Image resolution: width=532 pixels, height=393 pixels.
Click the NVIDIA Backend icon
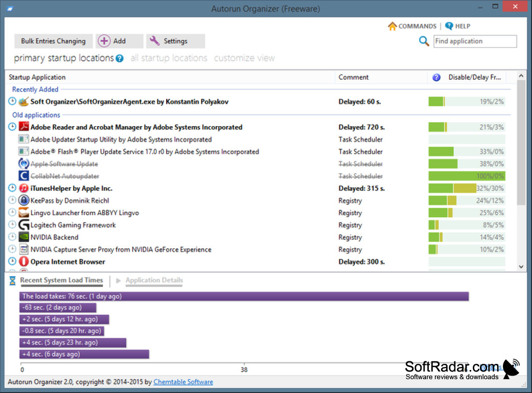24,237
